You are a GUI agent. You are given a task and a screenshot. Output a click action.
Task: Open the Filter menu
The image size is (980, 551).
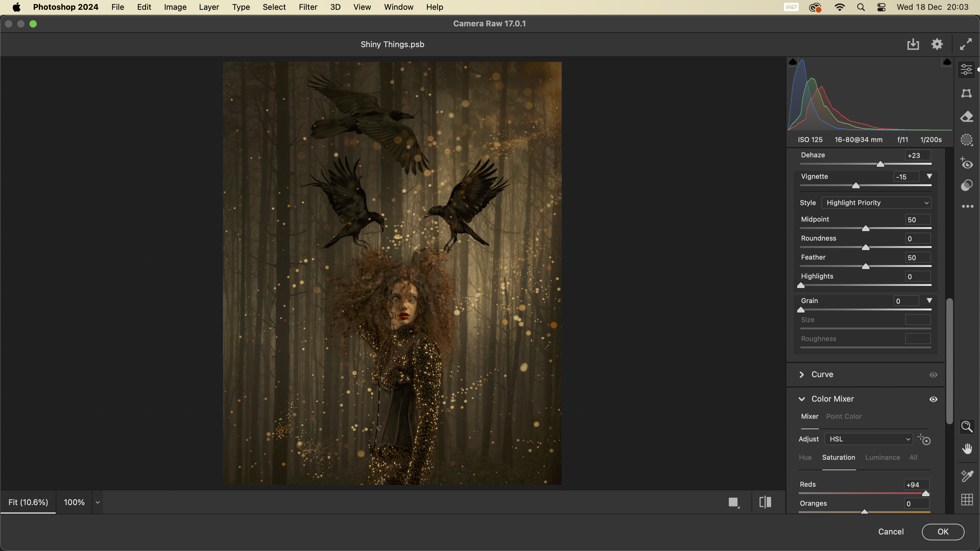(308, 7)
